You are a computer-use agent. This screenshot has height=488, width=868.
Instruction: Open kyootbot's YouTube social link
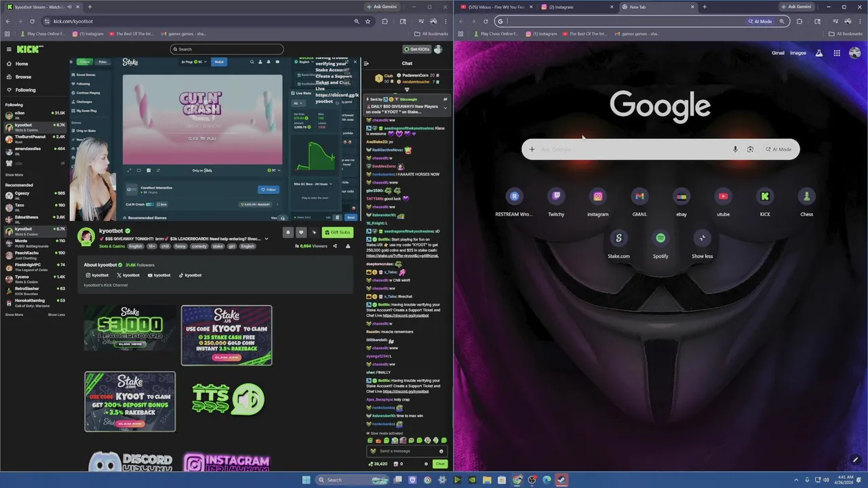[159, 275]
